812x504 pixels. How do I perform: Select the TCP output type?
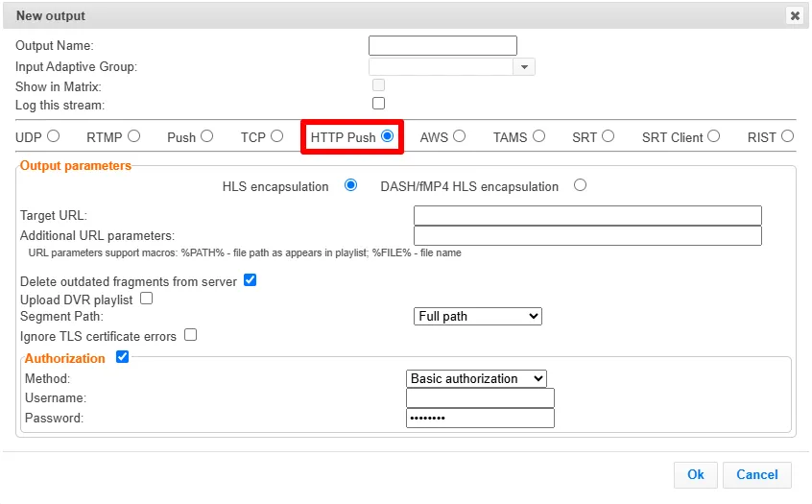[277, 136]
